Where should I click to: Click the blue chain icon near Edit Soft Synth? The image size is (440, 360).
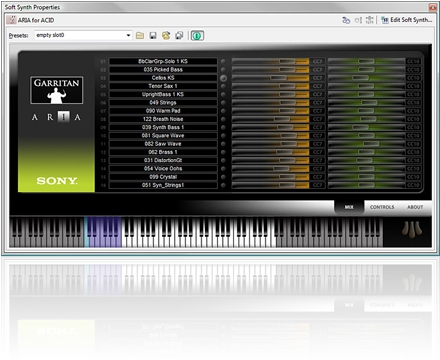pyautogui.click(x=346, y=20)
